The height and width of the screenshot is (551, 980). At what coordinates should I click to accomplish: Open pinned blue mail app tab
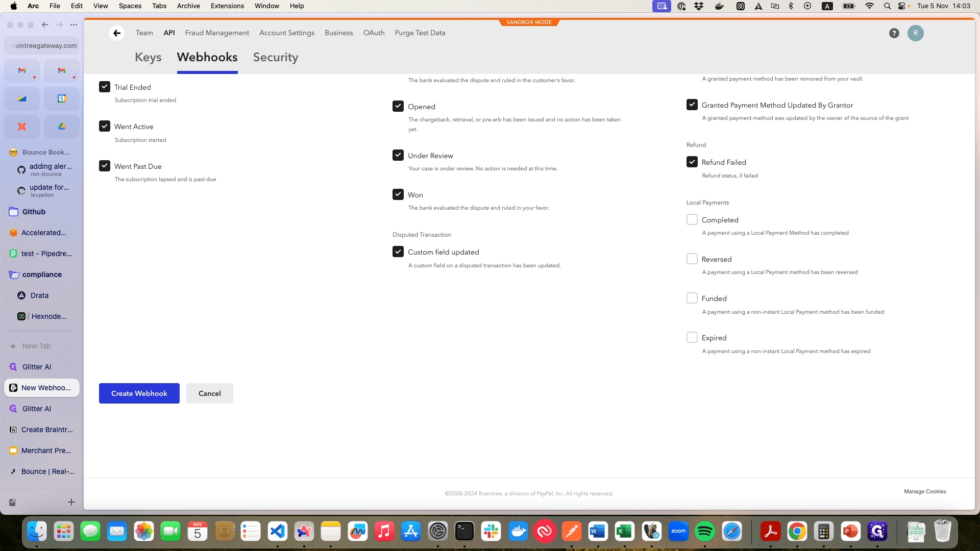(22, 98)
